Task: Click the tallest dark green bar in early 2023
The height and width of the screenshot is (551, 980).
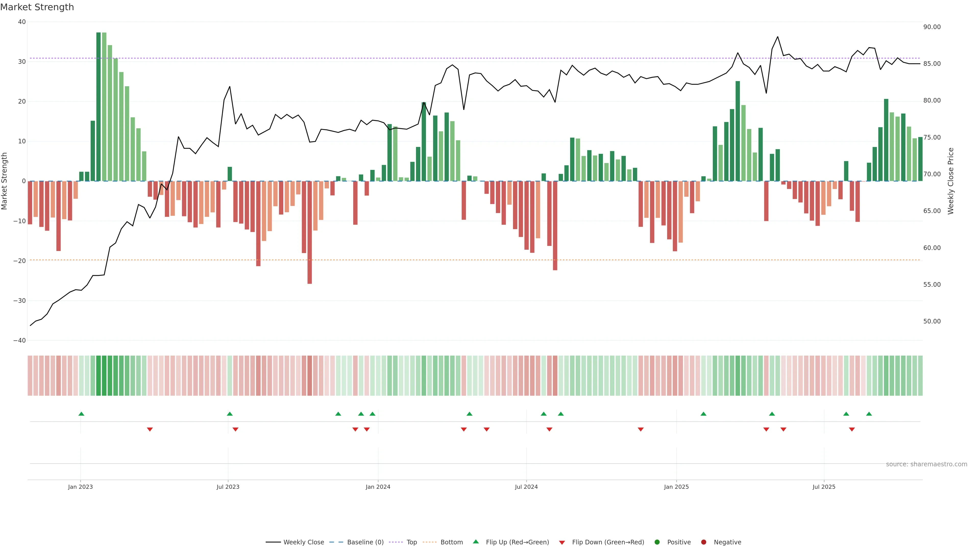Action: tap(99, 106)
